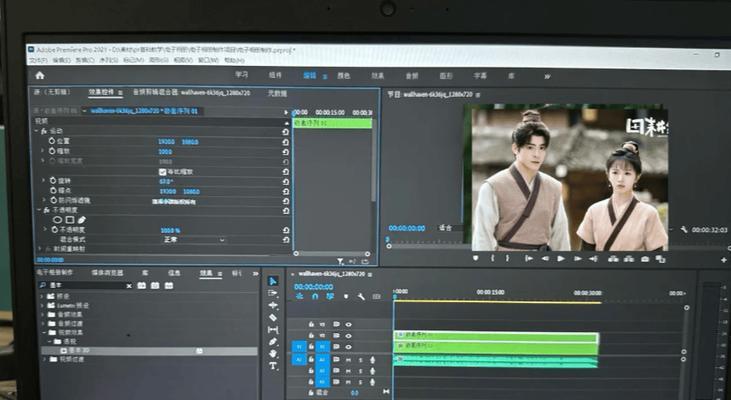The height and width of the screenshot is (400, 731).
Task: Expand the Lumetri presets folder
Action: pos(42,305)
